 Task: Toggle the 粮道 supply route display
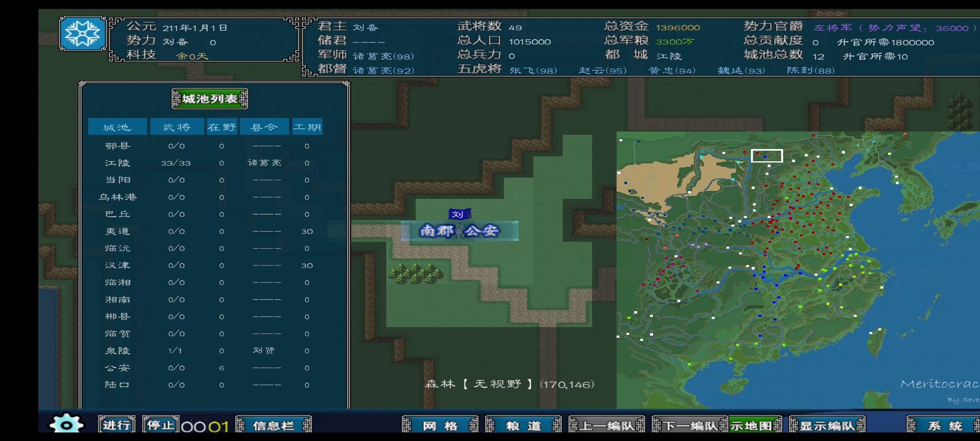(523, 425)
